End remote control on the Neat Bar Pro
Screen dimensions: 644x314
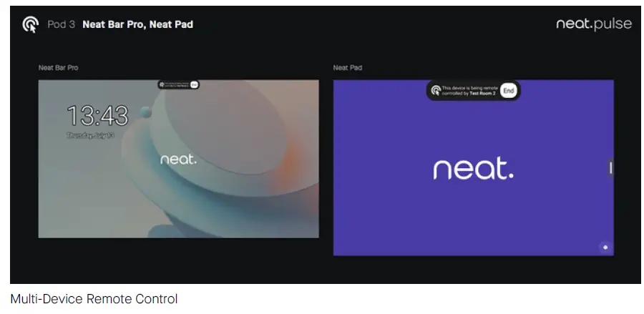click(194, 84)
